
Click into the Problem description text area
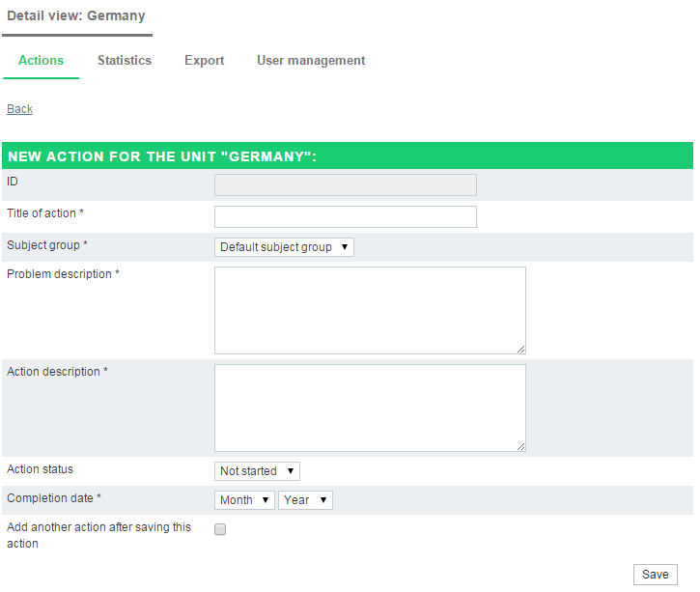[x=370, y=310]
